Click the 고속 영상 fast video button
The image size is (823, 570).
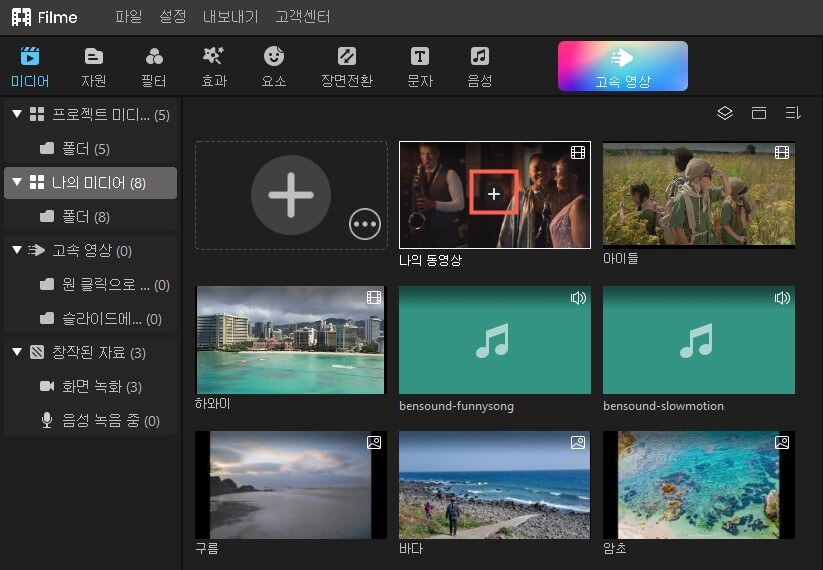click(x=622, y=66)
